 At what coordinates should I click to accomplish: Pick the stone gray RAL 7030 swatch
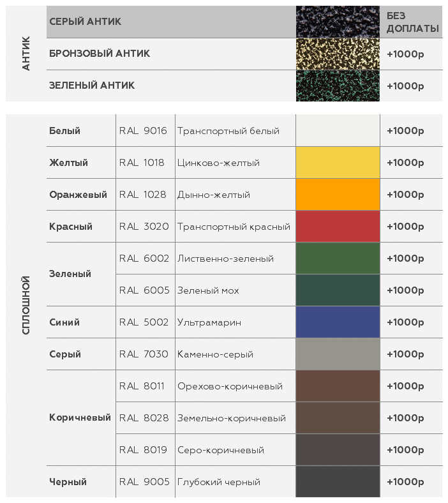tap(338, 354)
